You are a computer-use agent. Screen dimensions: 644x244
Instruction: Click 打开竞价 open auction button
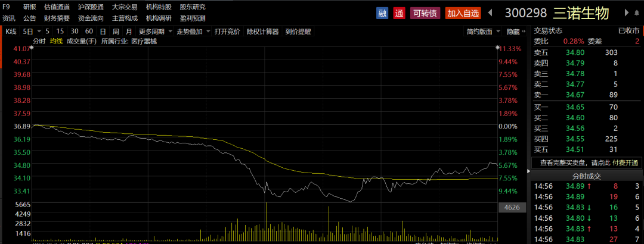pyautogui.click(x=227, y=32)
